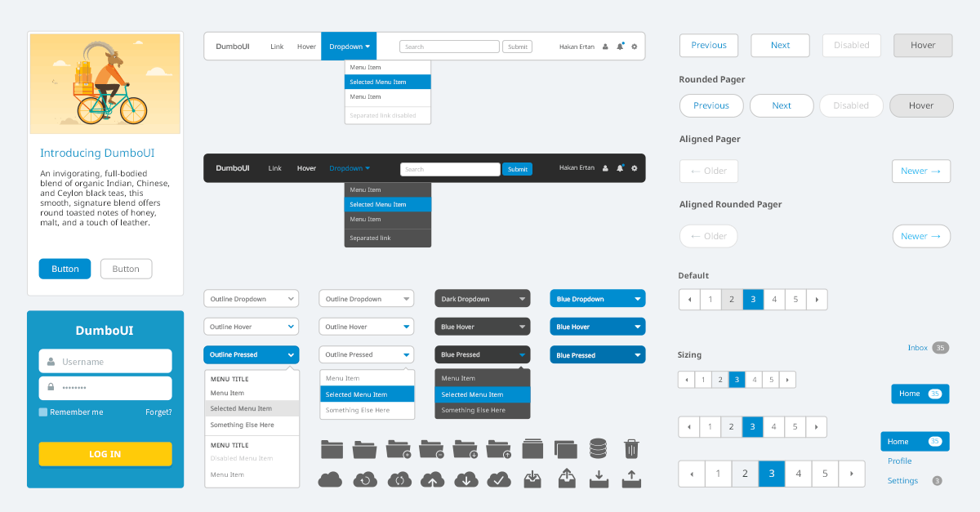Open the Settings tab with badge 3
This screenshot has height=512, width=980.
click(x=915, y=481)
